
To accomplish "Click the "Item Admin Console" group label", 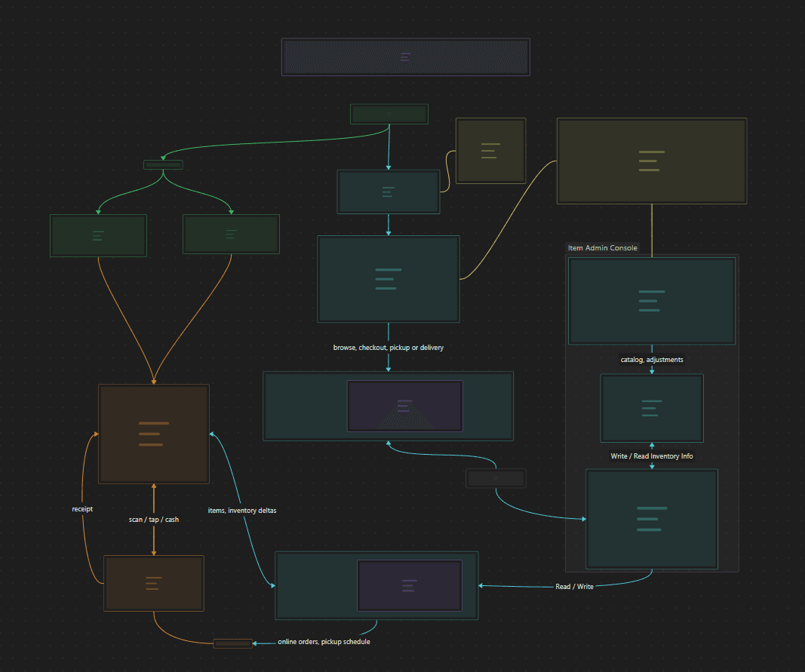I will tap(602, 248).
